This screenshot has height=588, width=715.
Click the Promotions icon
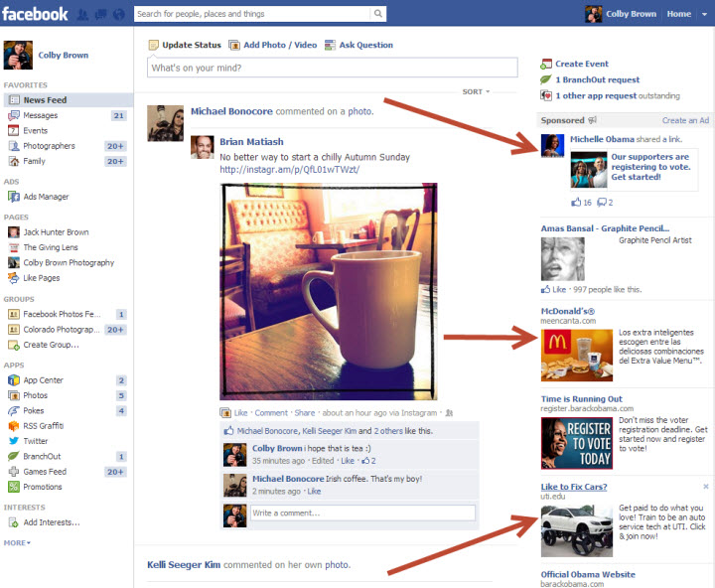tap(14, 487)
